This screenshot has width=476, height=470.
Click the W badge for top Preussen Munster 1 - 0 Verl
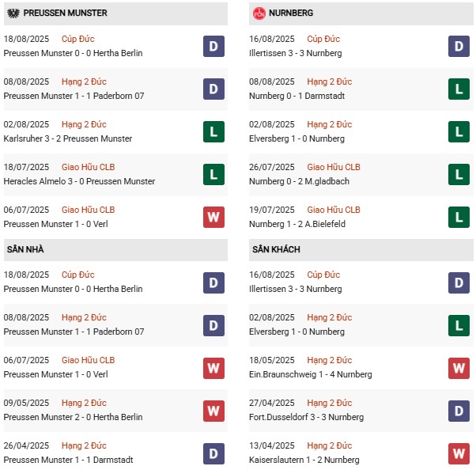[x=213, y=218]
